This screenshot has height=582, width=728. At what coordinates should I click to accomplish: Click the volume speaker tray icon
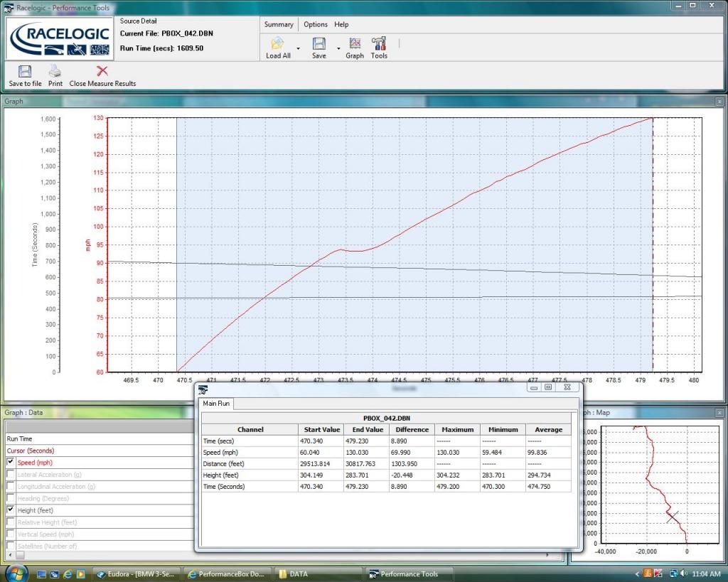point(683,573)
